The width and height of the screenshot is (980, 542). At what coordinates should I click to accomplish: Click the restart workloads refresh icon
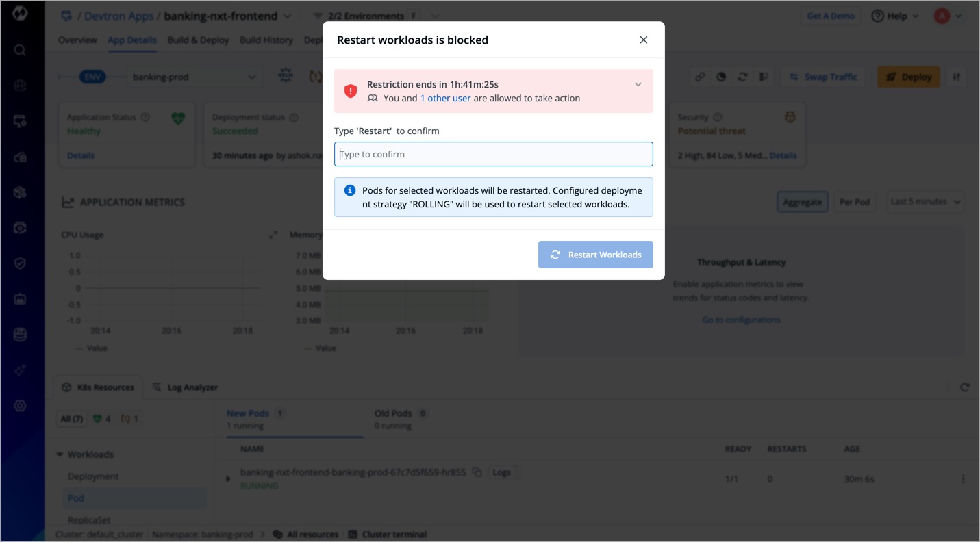pyautogui.click(x=742, y=77)
